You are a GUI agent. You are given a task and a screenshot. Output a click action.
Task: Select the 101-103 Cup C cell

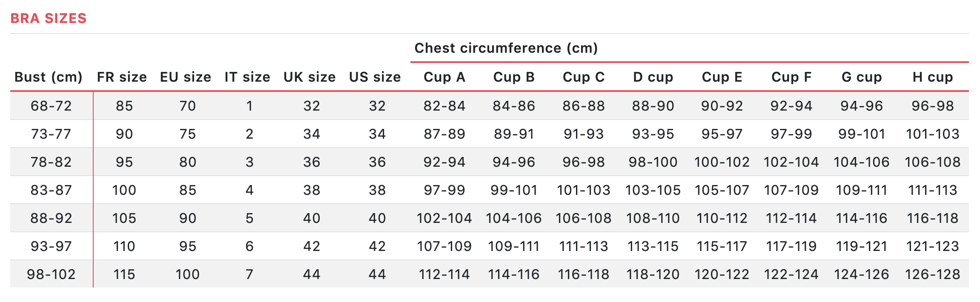tap(584, 190)
